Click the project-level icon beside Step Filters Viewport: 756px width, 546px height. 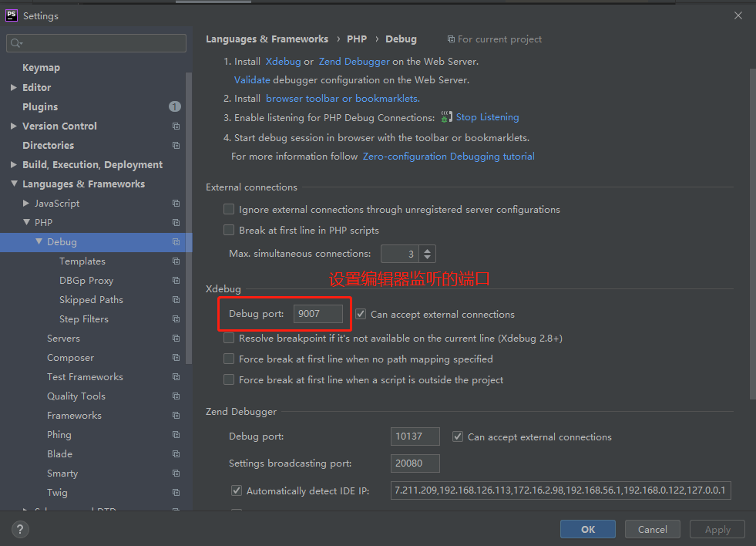176,318
